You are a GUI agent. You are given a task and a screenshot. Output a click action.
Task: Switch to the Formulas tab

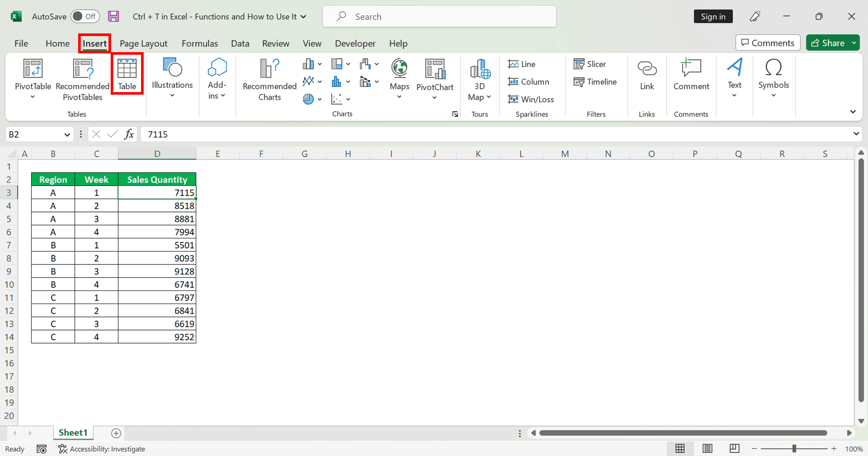click(200, 43)
